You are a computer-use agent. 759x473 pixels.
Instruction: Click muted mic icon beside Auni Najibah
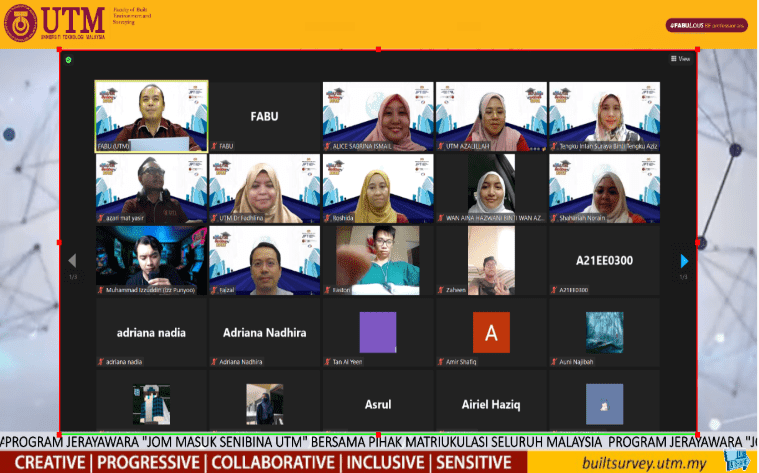[554, 362]
